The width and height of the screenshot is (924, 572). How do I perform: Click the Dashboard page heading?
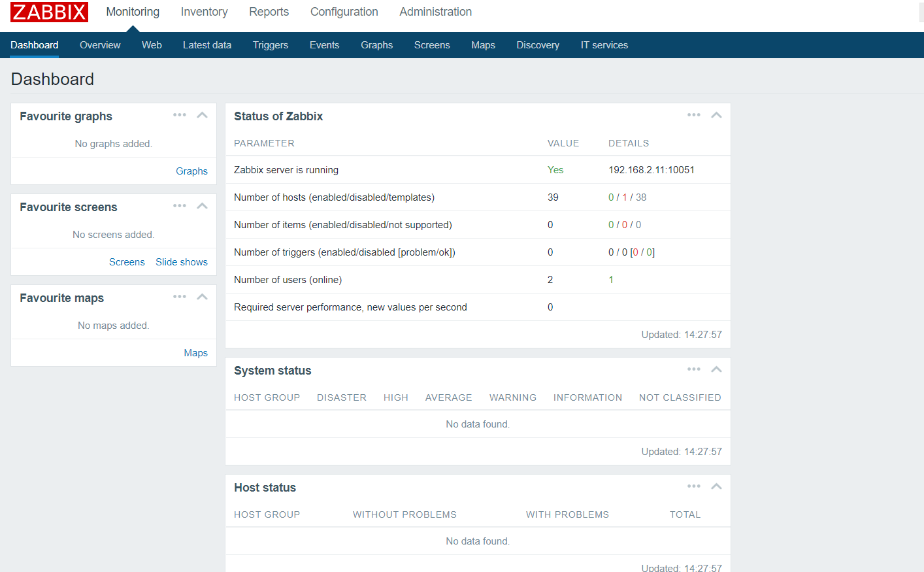52,79
